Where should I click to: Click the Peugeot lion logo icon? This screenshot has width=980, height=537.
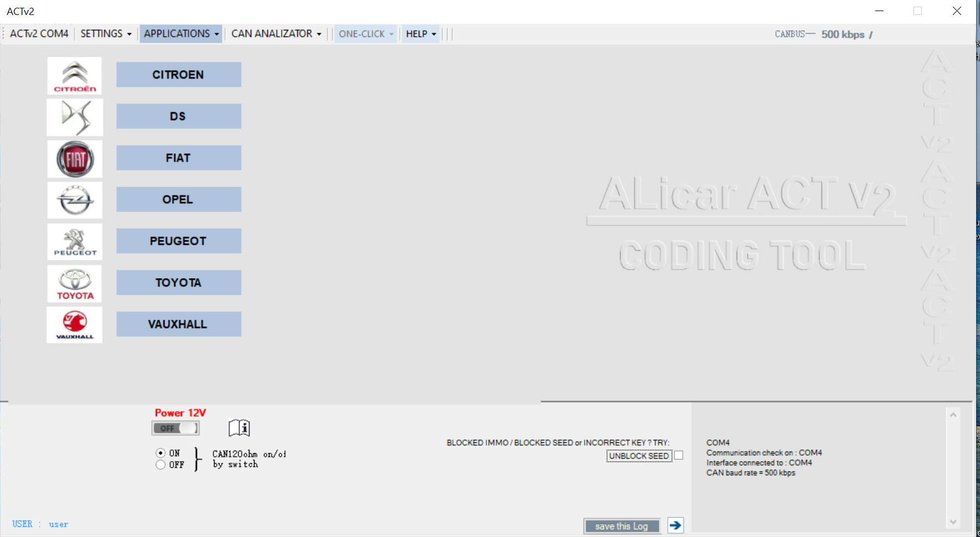(75, 242)
